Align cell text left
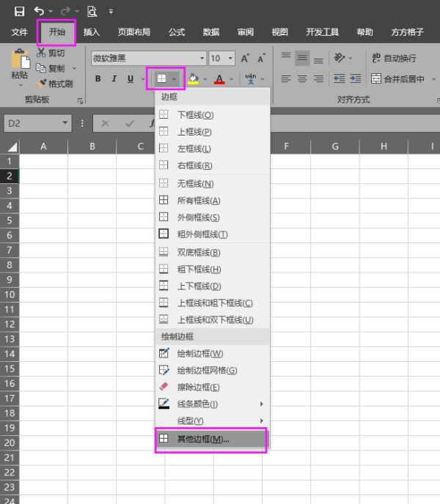This screenshot has height=504, width=440. [x=286, y=79]
